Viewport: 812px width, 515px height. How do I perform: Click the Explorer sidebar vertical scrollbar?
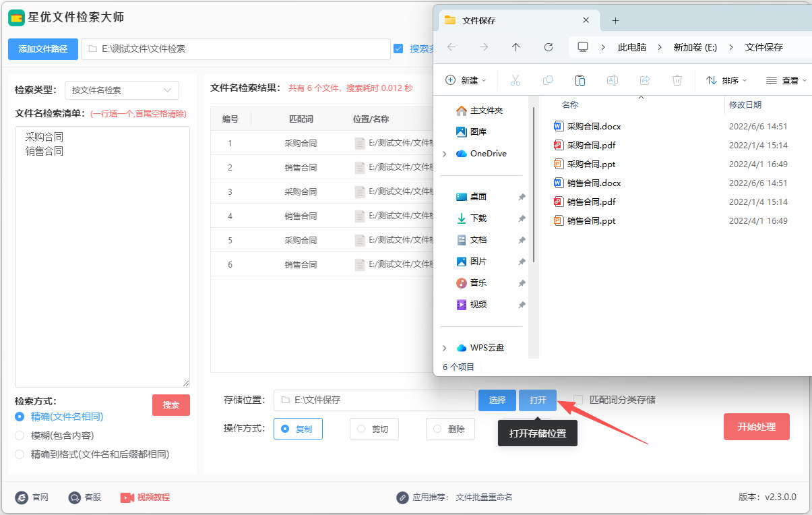tap(534, 183)
